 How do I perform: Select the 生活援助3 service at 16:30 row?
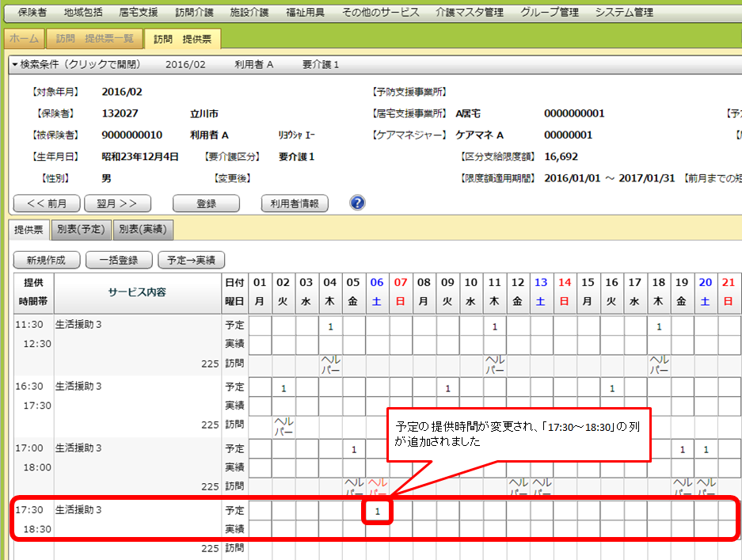tap(79, 387)
